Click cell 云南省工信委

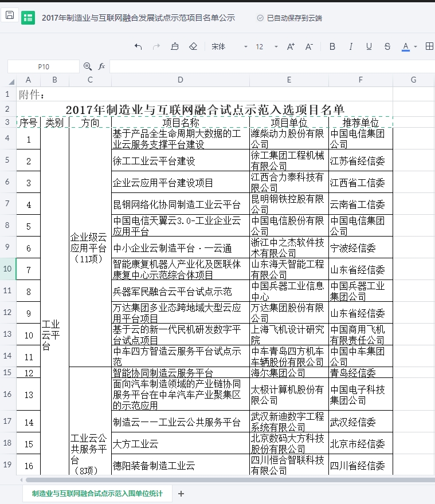point(360,204)
